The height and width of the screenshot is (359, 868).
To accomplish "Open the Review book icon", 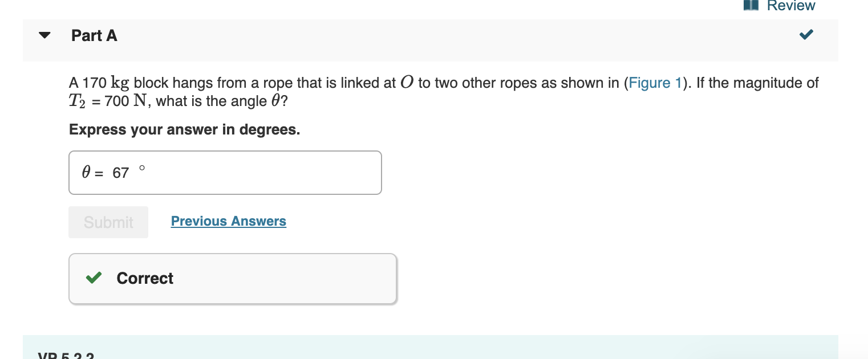I will [x=752, y=5].
